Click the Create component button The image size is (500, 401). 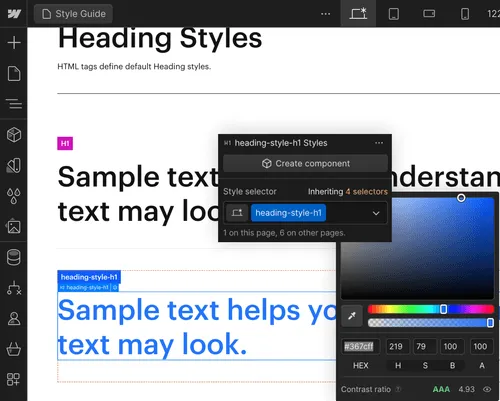point(305,163)
